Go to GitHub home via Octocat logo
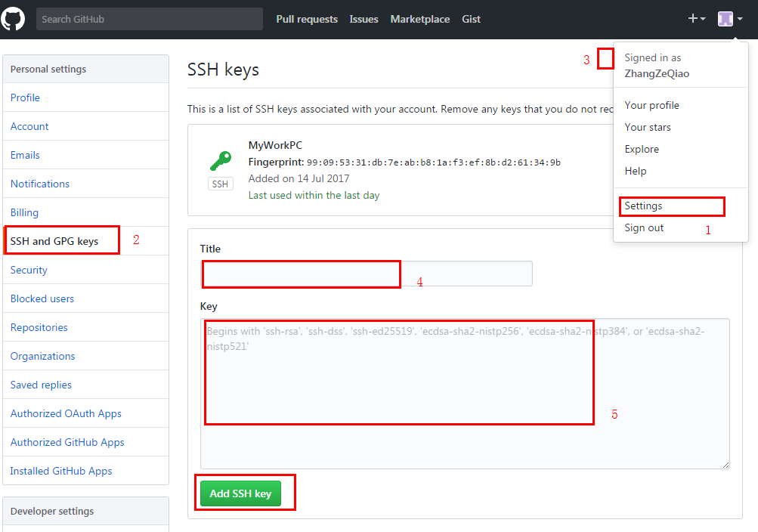758x532 pixels. tap(13, 20)
